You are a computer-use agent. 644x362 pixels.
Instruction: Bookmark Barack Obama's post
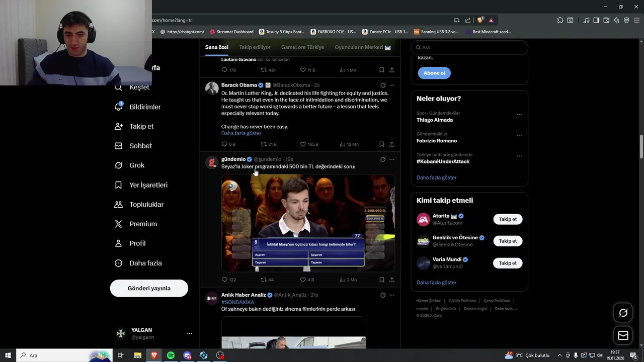[x=381, y=144]
